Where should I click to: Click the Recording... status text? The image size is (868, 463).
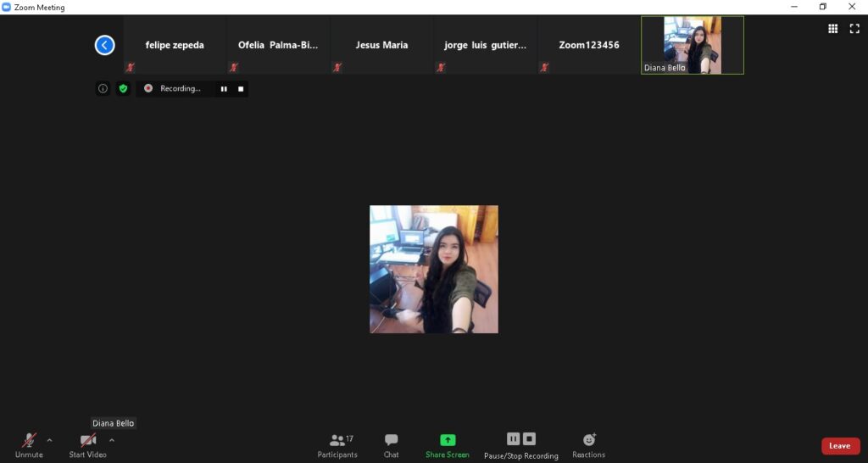pos(181,88)
